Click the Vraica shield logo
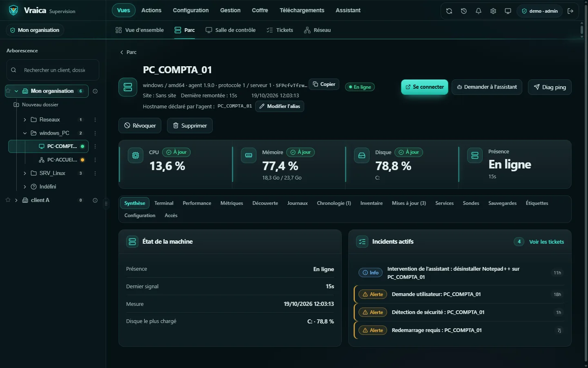 13,10
